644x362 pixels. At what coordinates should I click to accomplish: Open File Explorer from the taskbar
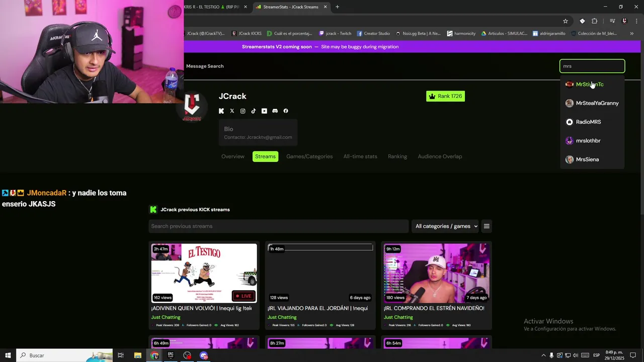point(137,355)
